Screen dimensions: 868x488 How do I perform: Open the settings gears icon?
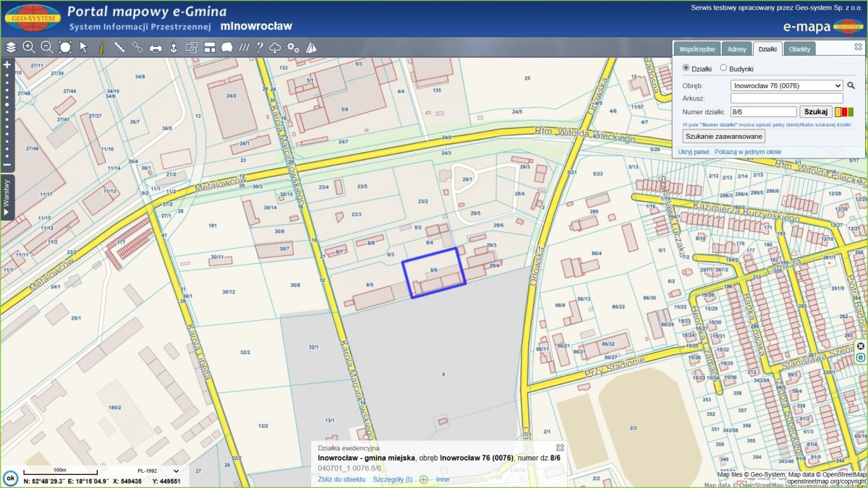[293, 47]
